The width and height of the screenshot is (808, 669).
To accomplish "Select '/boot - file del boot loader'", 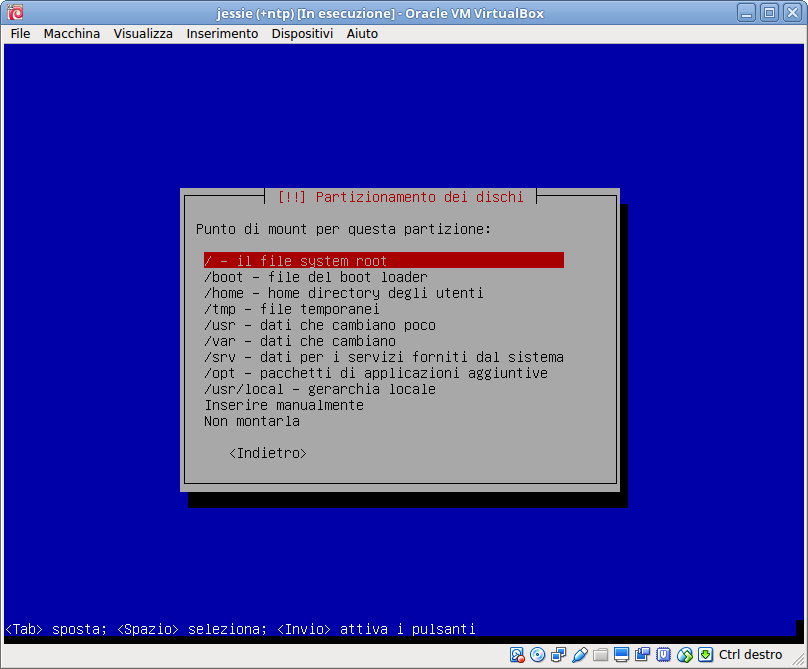I will coord(383,277).
